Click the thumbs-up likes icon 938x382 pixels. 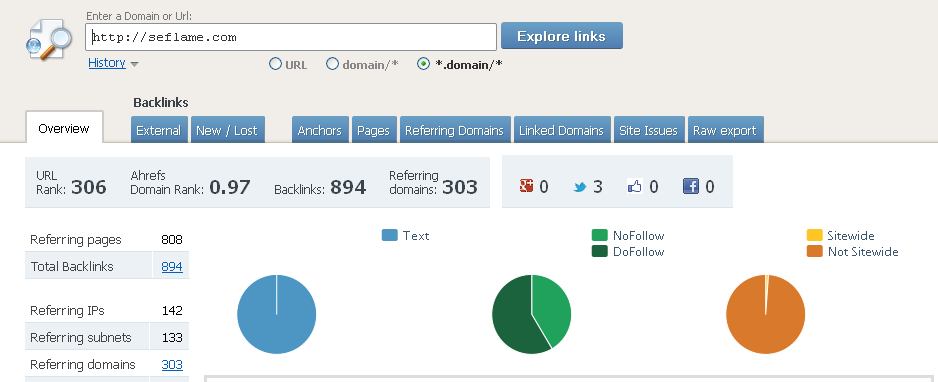[x=635, y=187]
